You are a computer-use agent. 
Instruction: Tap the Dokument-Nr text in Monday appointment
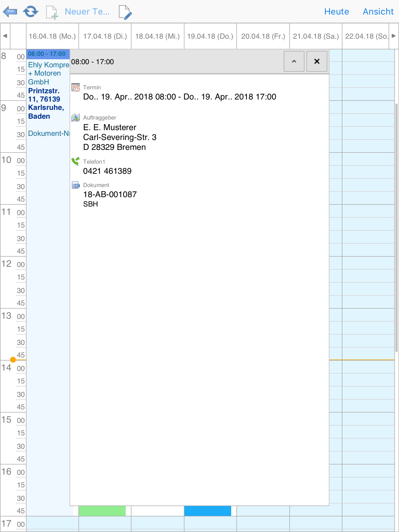coord(49,134)
